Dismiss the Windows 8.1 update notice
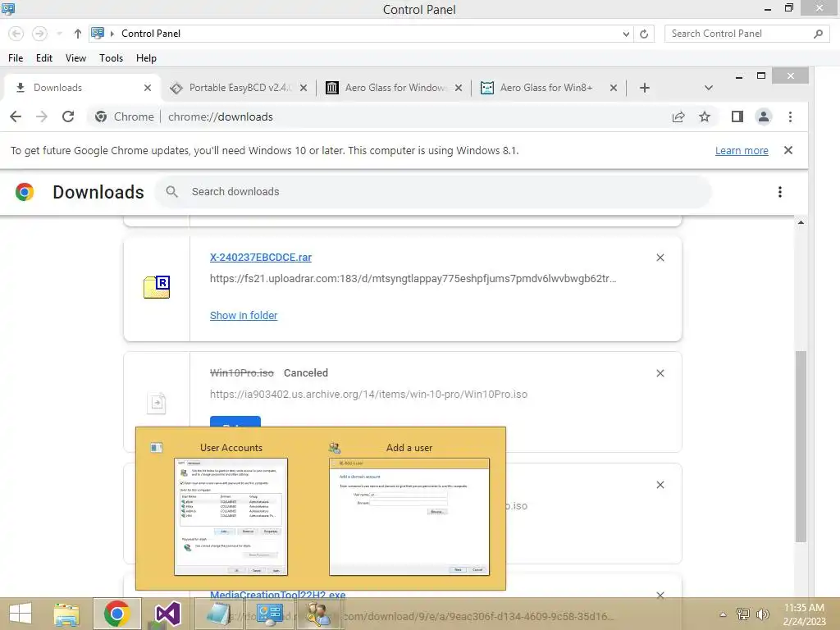 [x=788, y=151]
